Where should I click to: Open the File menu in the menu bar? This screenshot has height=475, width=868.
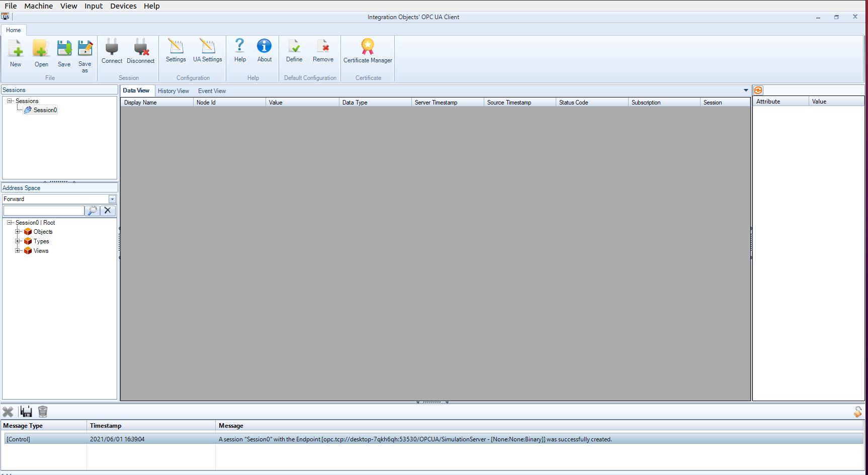11,6
